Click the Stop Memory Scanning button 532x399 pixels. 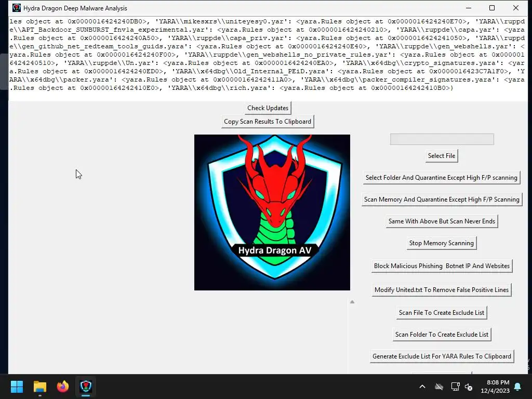(x=442, y=243)
